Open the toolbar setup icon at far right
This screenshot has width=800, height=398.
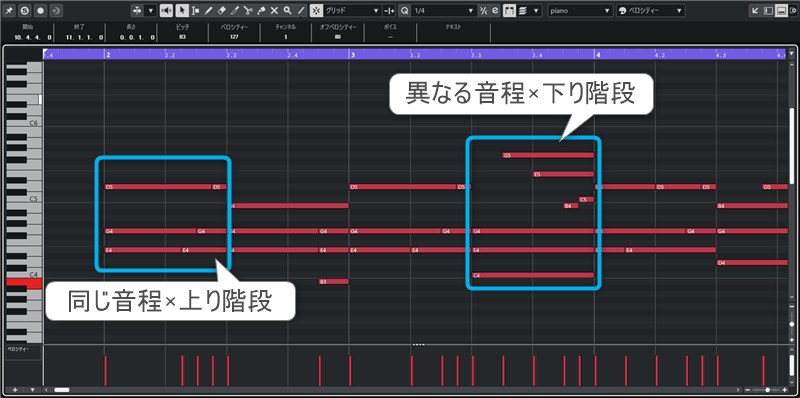pyautogui.click(x=792, y=11)
